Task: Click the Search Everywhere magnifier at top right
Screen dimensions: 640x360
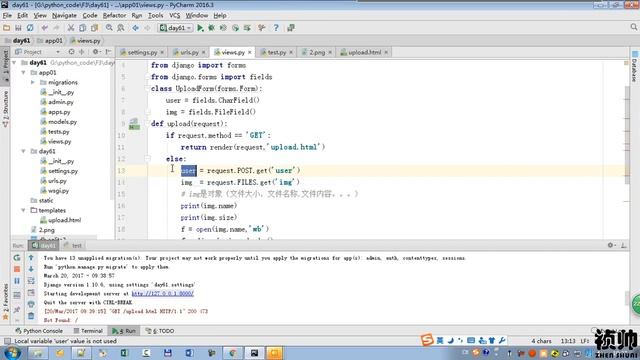Action: click(633, 27)
